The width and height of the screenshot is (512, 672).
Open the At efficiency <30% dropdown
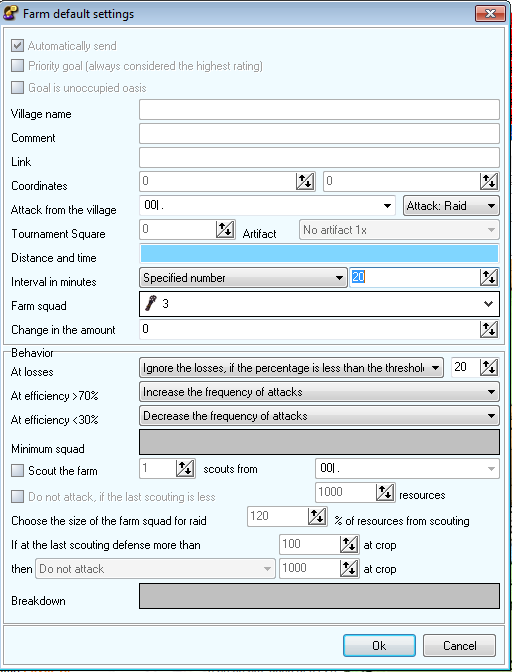click(319, 416)
